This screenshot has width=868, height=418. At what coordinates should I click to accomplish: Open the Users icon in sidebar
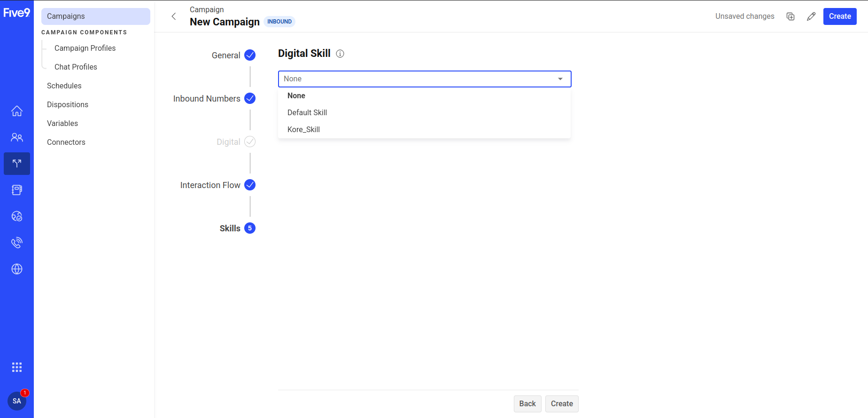pyautogui.click(x=17, y=137)
